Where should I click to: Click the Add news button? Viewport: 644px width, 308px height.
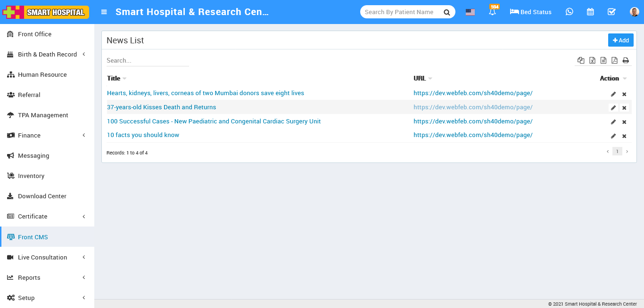[x=620, y=41]
